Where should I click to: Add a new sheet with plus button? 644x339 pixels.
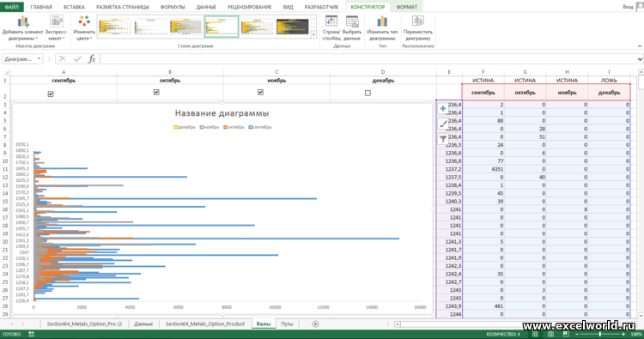pyautogui.click(x=315, y=324)
